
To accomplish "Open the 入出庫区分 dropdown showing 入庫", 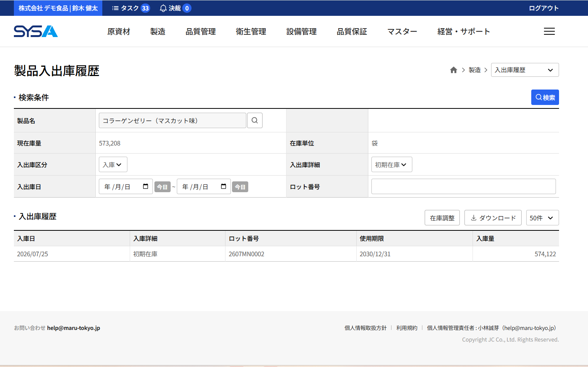I will [x=113, y=164].
